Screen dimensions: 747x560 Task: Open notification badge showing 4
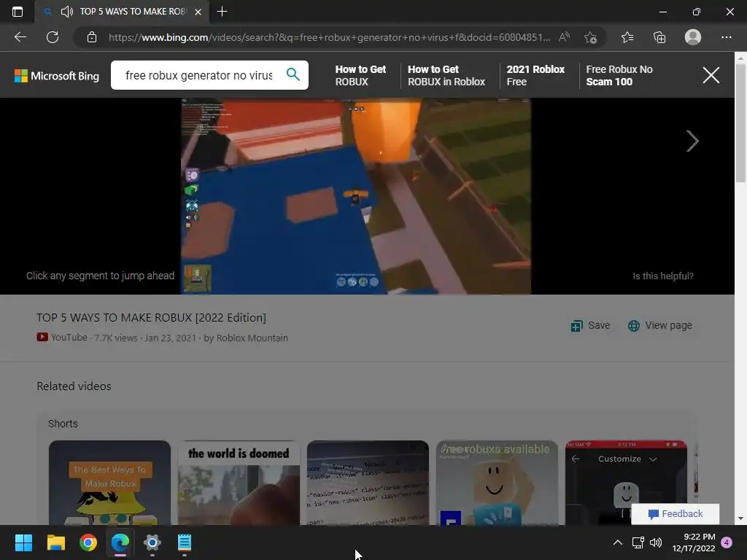(727, 542)
